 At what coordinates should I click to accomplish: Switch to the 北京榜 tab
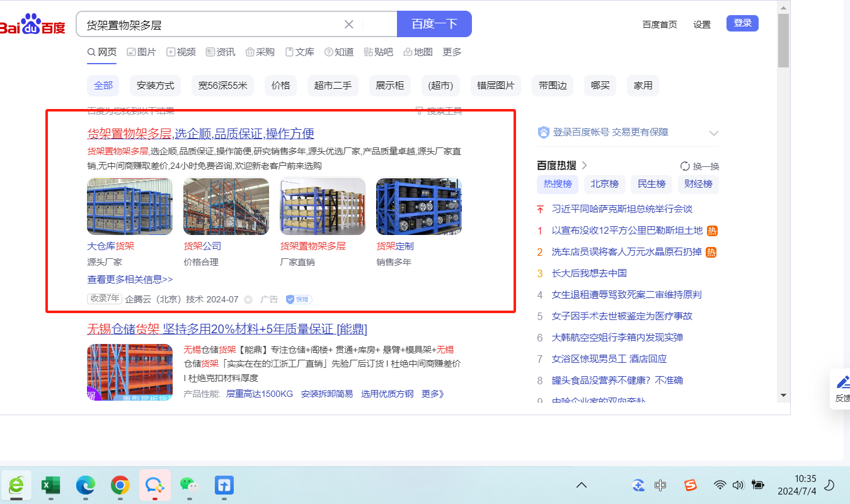coord(605,184)
